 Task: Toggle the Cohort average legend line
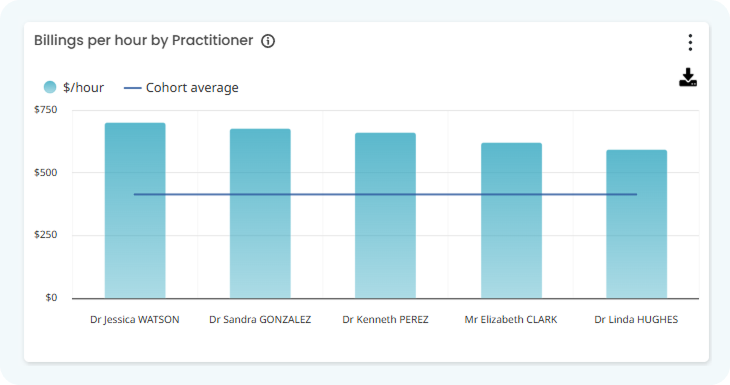[181, 88]
